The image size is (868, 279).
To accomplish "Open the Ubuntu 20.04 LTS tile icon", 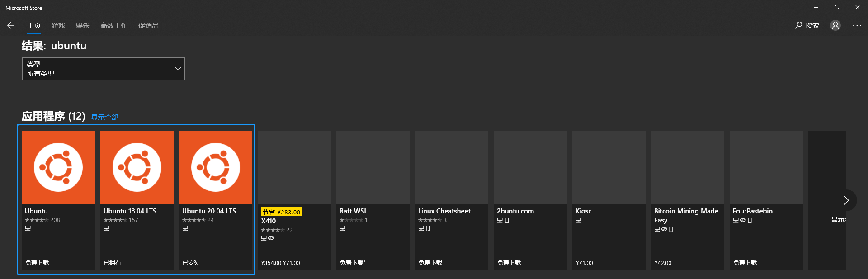I will tap(216, 167).
